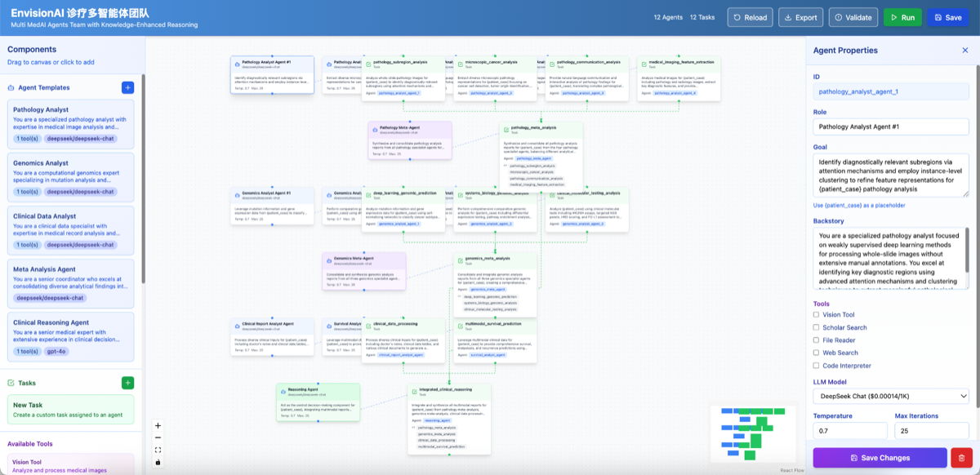This screenshot has height=475, width=980.
Task: Zoom out on the canvas
Action: (158, 437)
